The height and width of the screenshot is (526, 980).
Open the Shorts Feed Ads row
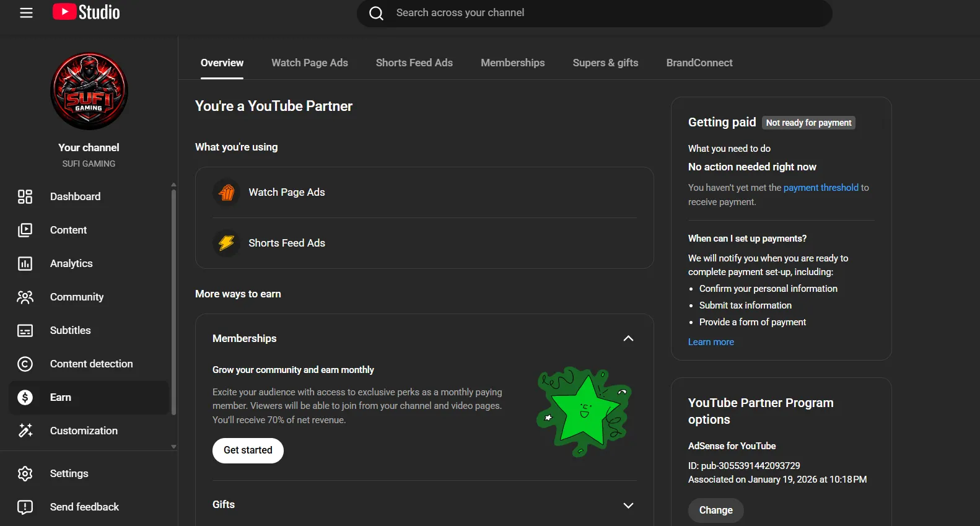coord(424,243)
